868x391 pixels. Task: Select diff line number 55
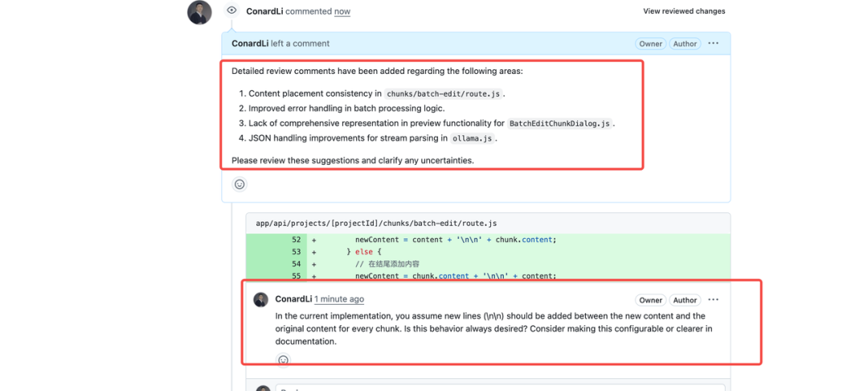(x=296, y=276)
